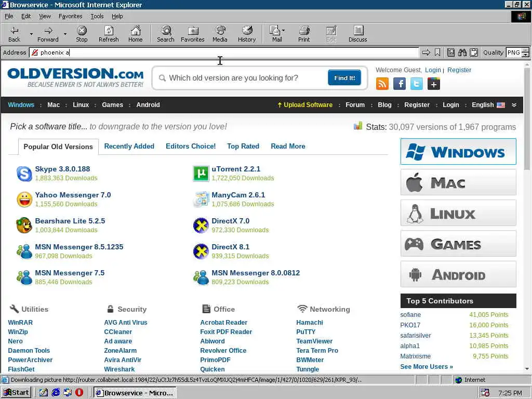Click the go arrow next to address bar
This screenshot has height=399, width=532.
click(426, 52)
